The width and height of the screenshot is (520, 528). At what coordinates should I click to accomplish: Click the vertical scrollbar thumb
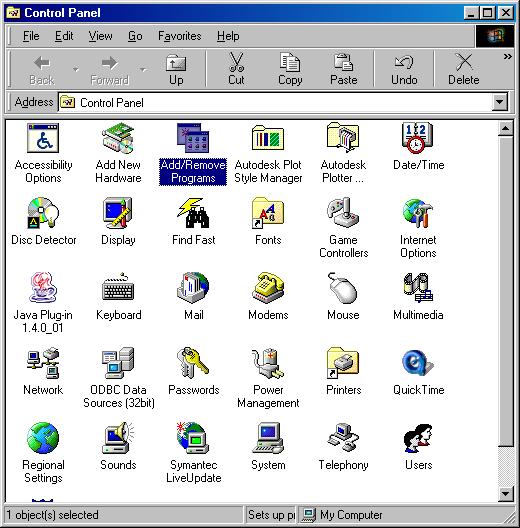click(506, 291)
